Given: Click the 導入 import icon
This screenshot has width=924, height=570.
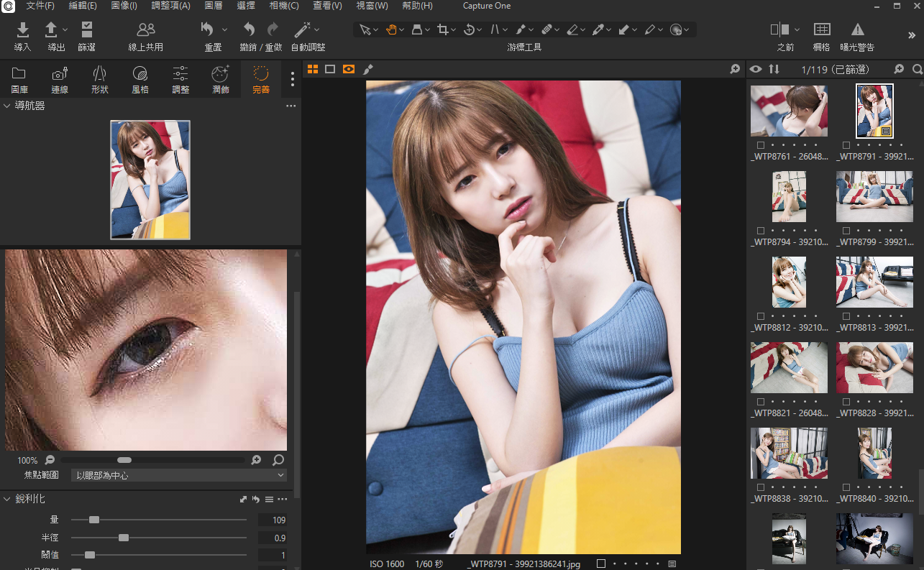Looking at the screenshot, I should [23, 29].
